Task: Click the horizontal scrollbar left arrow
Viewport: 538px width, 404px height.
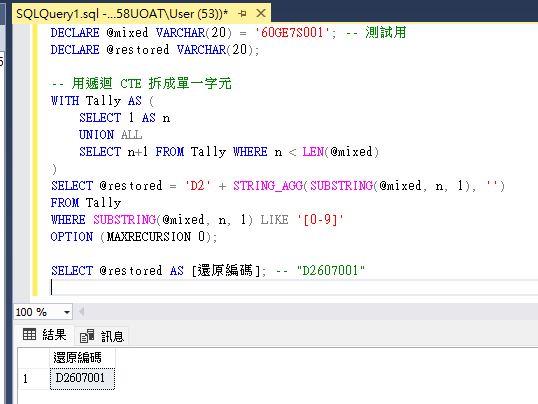Action: (x=82, y=312)
